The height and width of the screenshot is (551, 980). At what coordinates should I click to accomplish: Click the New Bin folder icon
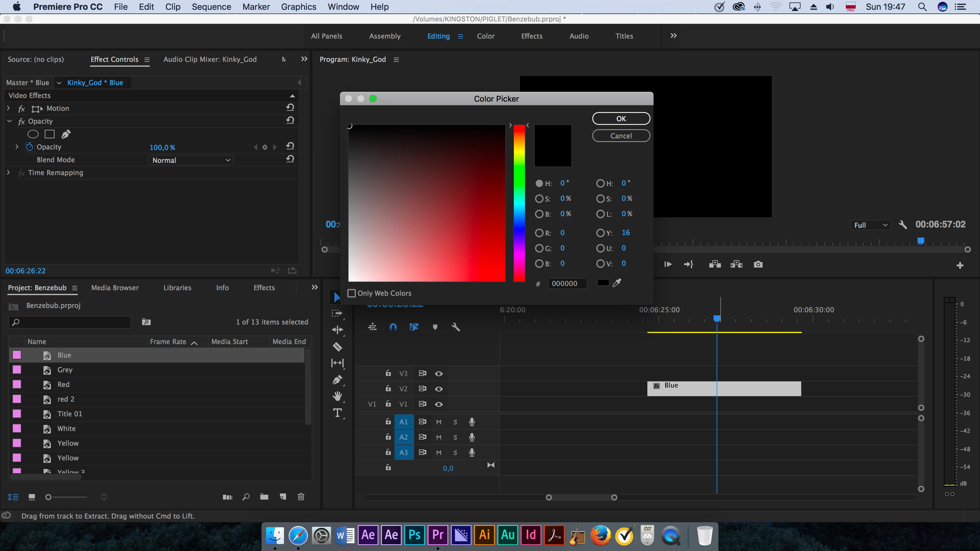point(264,497)
